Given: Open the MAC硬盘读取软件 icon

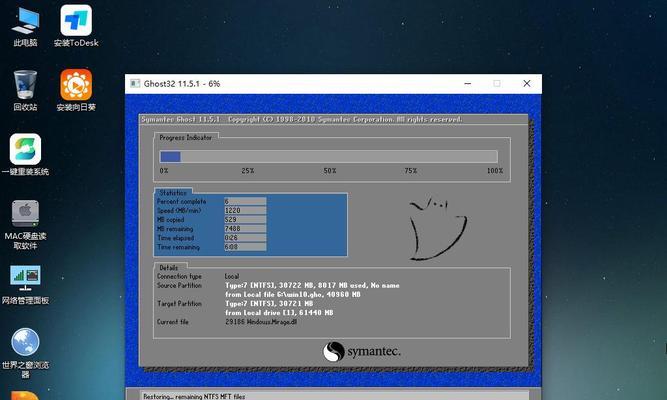Looking at the screenshot, I should pyautogui.click(x=25, y=220).
